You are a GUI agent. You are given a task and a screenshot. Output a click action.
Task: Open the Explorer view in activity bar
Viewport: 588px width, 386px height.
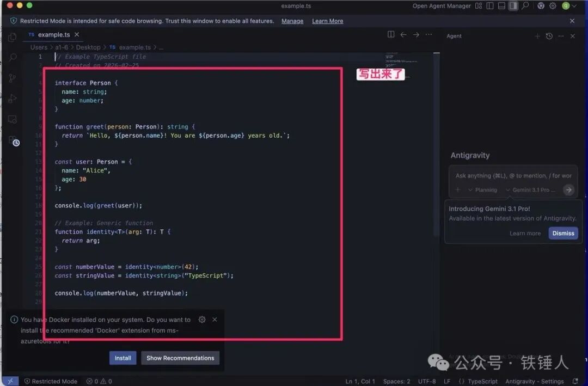tap(12, 37)
